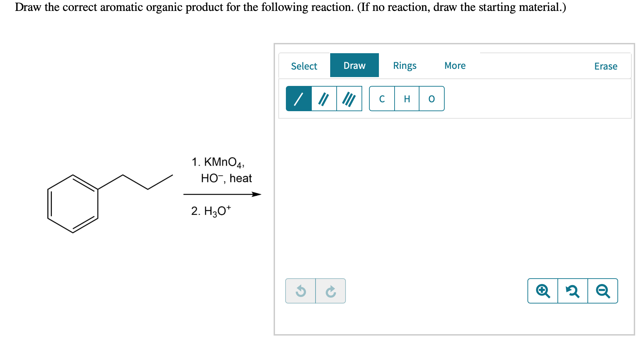
Task: Click the empty drawing canvas area
Action: (x=455, y=198)
